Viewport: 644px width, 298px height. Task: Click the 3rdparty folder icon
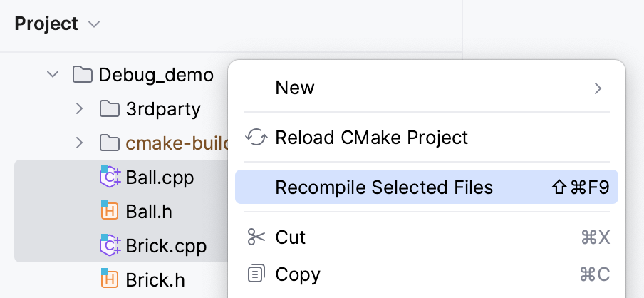click(109, 109)
